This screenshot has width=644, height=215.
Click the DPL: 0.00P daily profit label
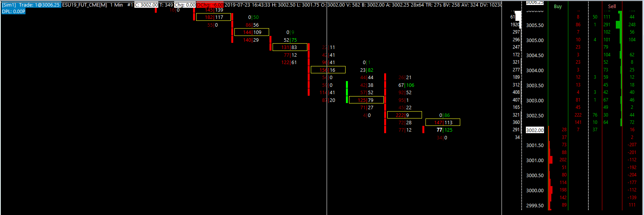point(14,12)
